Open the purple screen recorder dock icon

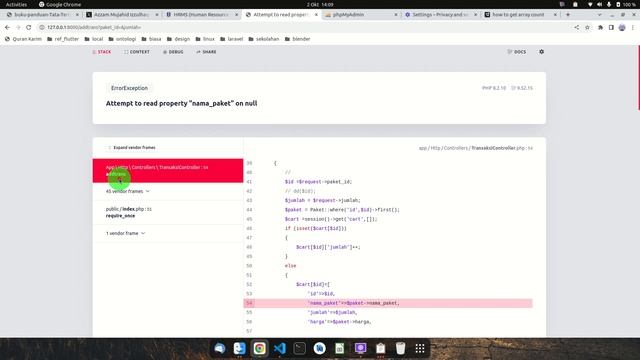360,348
